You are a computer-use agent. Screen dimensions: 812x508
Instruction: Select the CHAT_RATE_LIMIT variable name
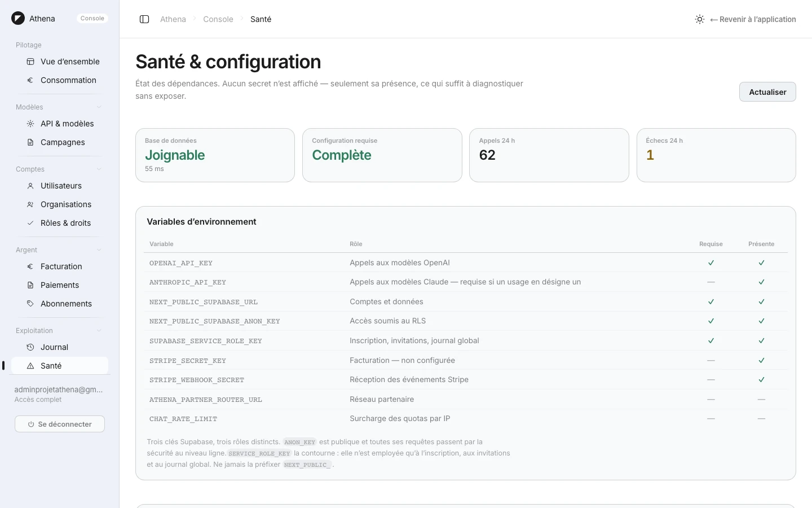tap(183, 419)
